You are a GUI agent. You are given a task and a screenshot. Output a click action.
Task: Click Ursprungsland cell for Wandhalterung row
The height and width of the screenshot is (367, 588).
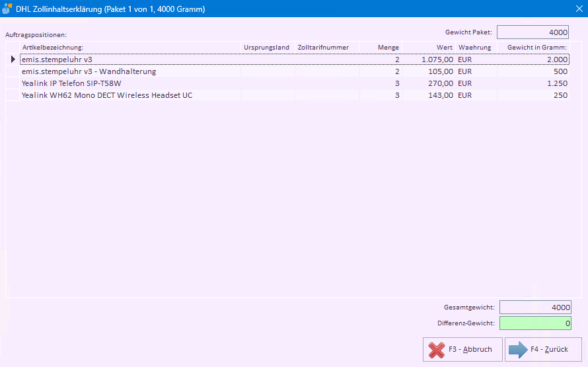(x=268, y=71)
